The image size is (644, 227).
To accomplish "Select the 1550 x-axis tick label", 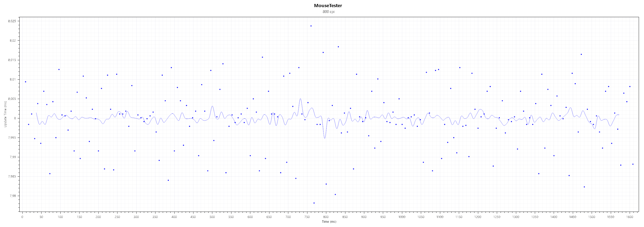I will 611,217.
